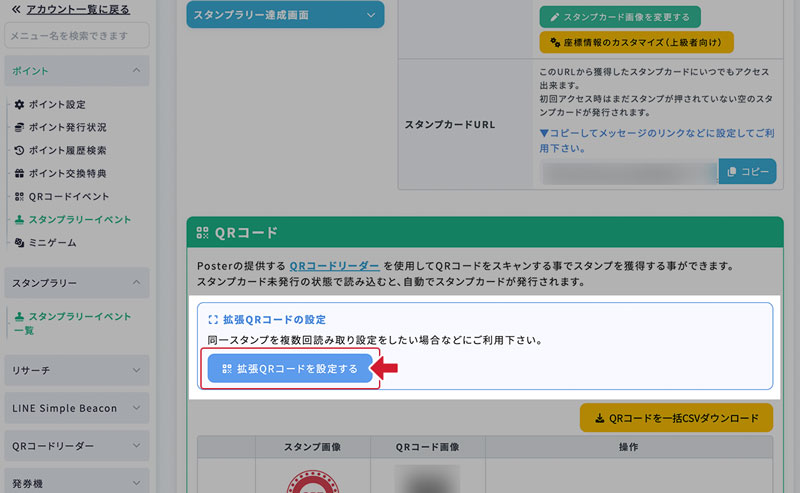800x493 pixels.
Task: Copy the stamp card URL
Action: 747,172
